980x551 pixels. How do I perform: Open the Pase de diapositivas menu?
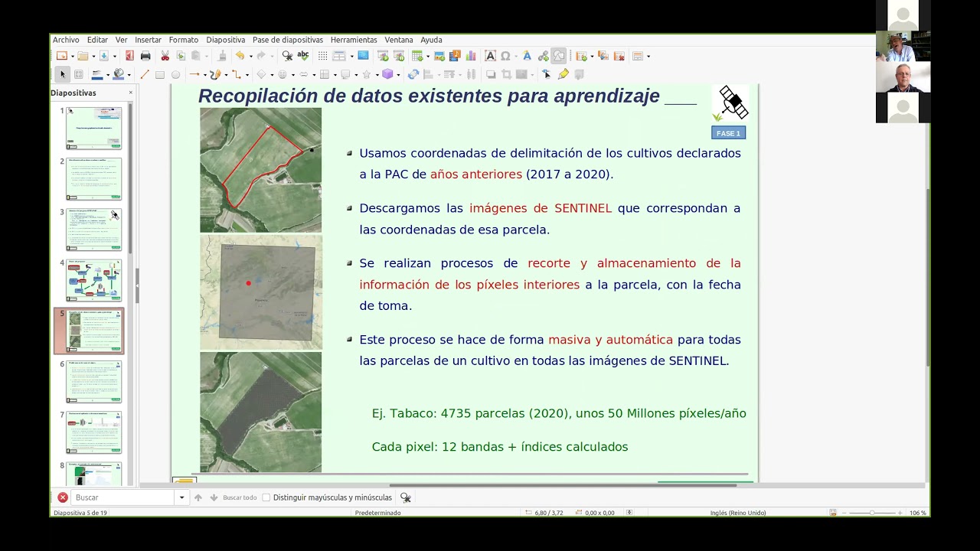(288, 40)
